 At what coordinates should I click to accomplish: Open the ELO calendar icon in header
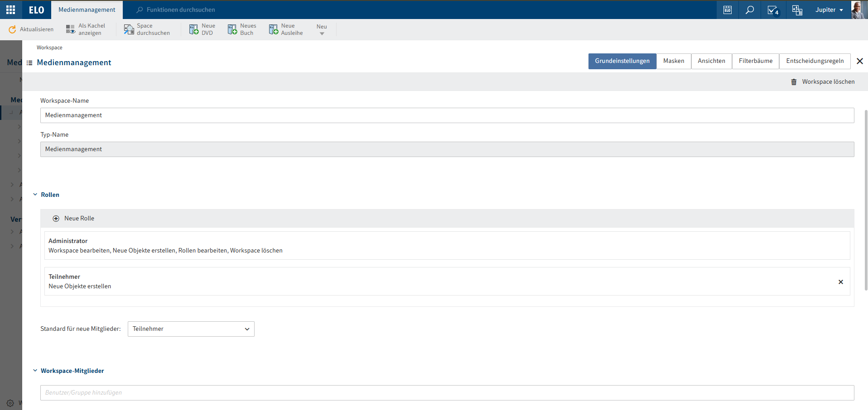(728, 10)
